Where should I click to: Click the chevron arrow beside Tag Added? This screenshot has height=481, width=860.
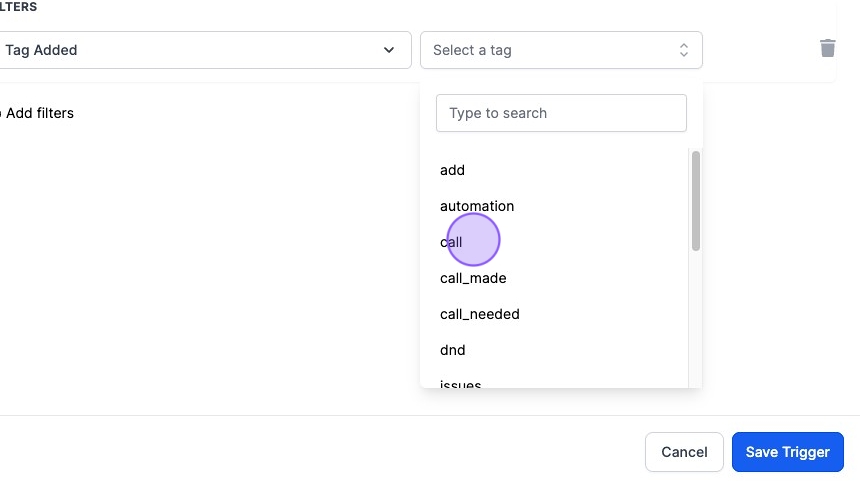(389, 50)
